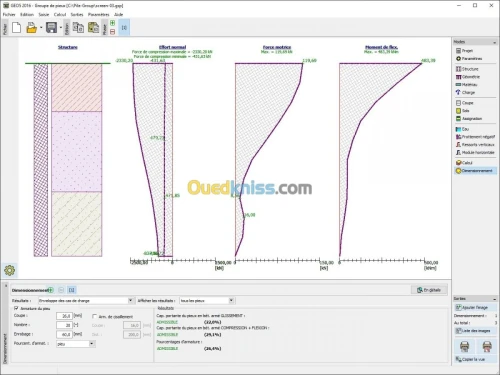The image size is (500, 375).
Task: Add a stage with the green plus icon
Action: 112,23
